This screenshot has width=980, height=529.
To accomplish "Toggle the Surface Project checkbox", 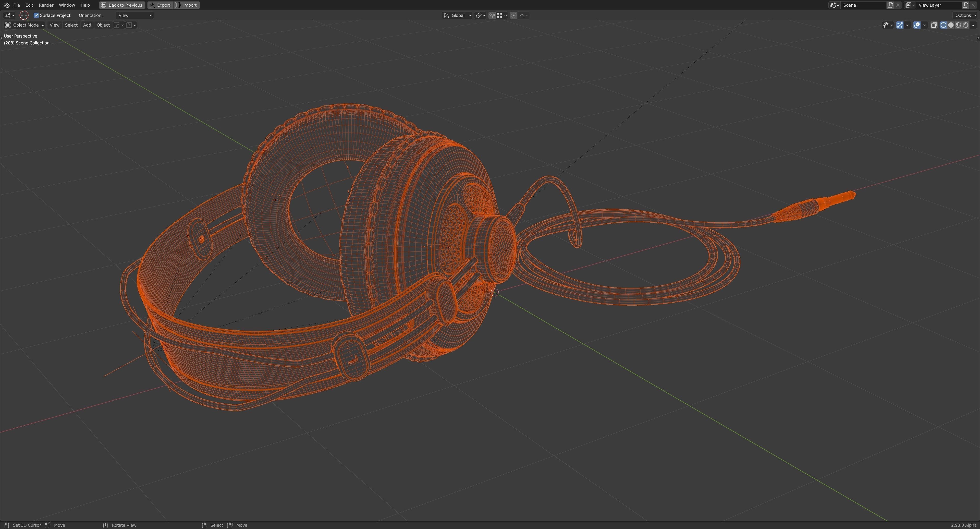I will click(x=36, y=15).
